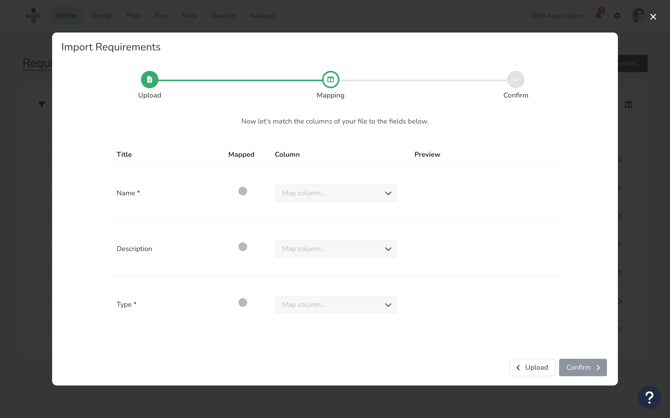Click the Upload step icon in stepper
670x418 pixels.
coord(149,79)
